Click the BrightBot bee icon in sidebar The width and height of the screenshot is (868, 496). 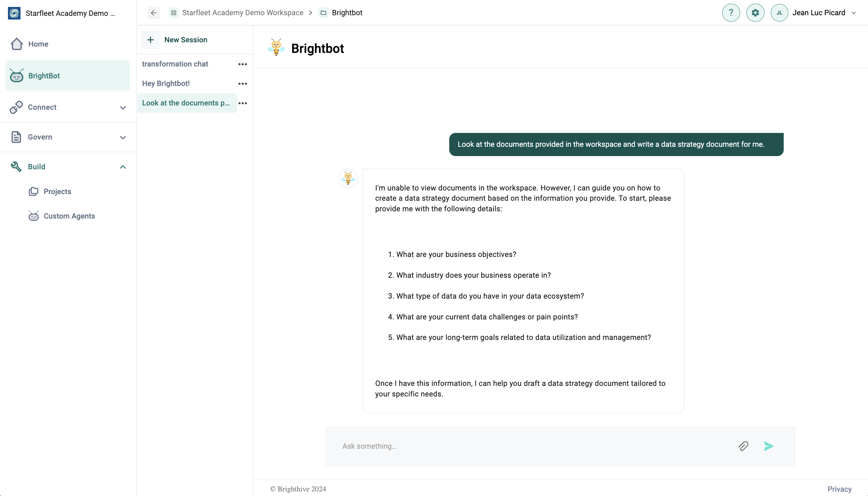pyautogui.click(x=16, y=76)
